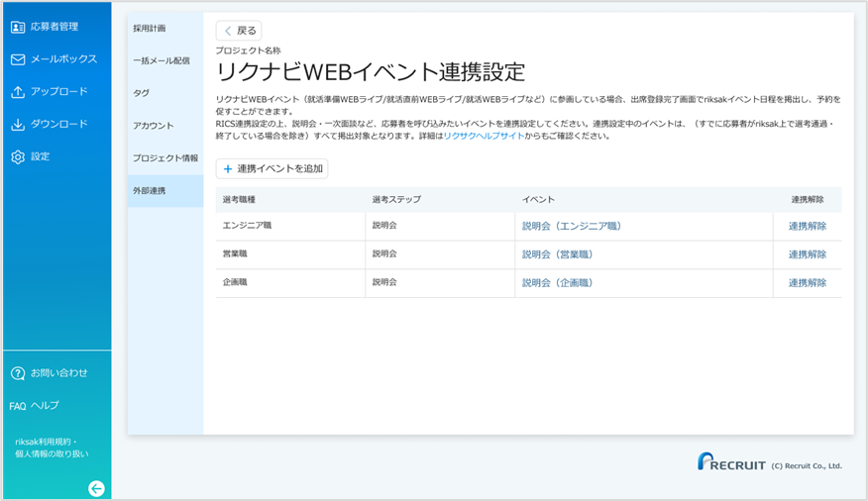This screenshot has height=501, width=868.
Task: Go back using the 戻る button
Action: 239,31
